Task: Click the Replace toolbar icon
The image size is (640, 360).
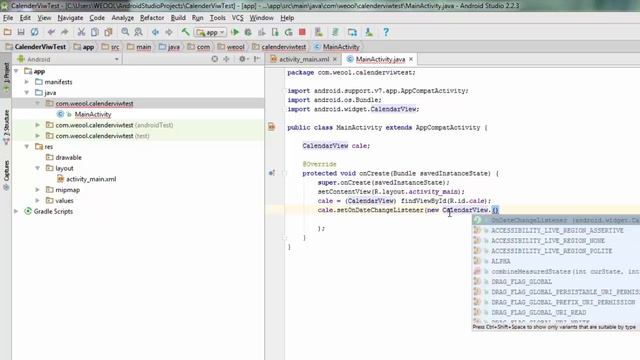Action: tap(138, 32)
